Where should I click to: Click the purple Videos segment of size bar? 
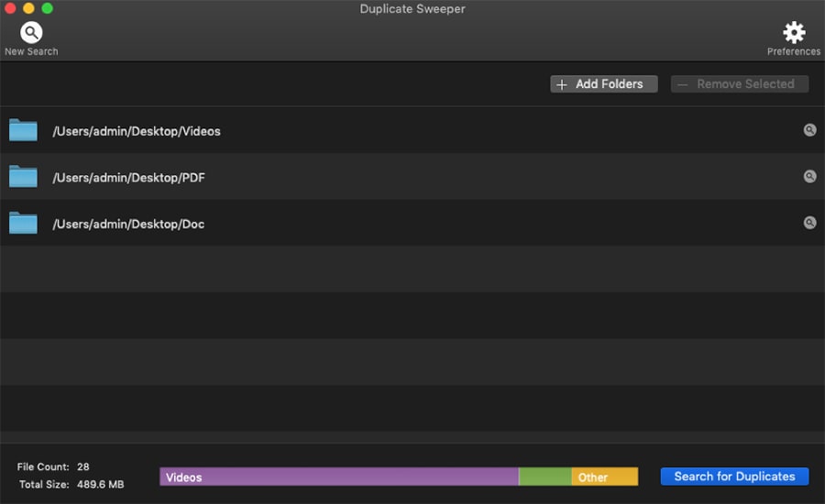click(x=339, y=477)
